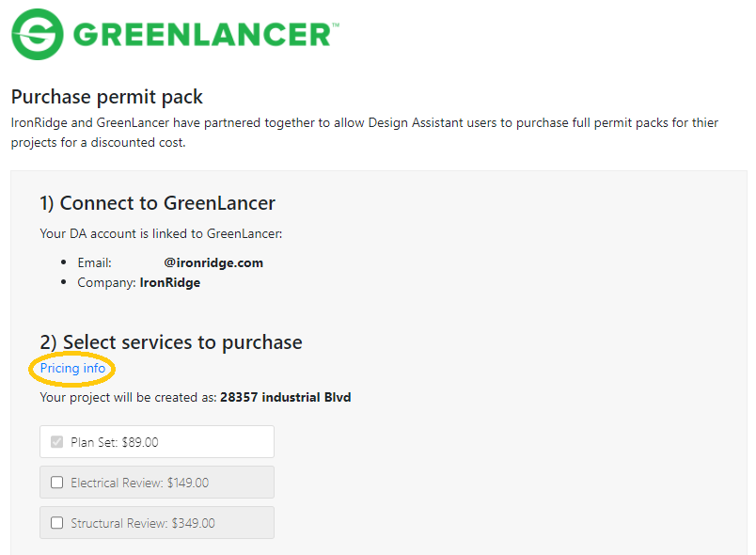Click the bold IronRidge company name

pos(170,282)
